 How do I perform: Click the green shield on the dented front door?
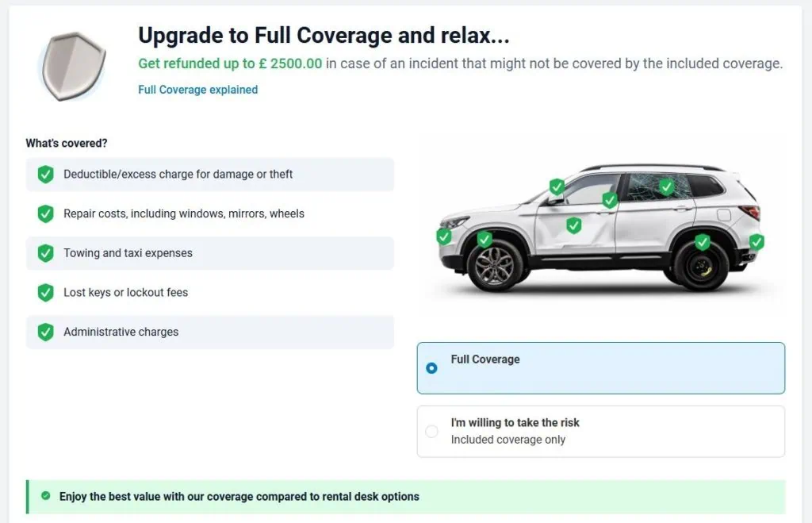(x=574, y=225)
